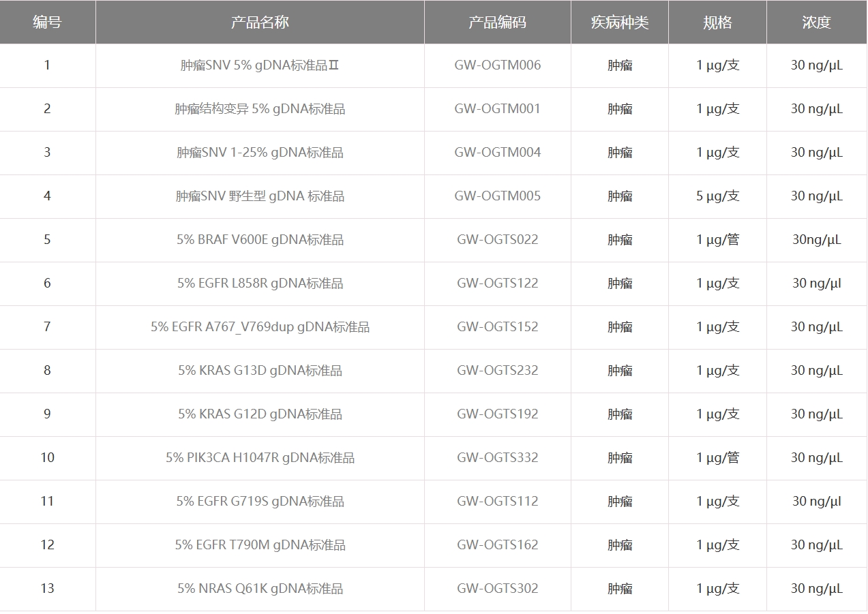Click the 5 μg/支 specification cell
Image resolution: width=868 pixels, height=614 pixels.
(x=717, y=196)
